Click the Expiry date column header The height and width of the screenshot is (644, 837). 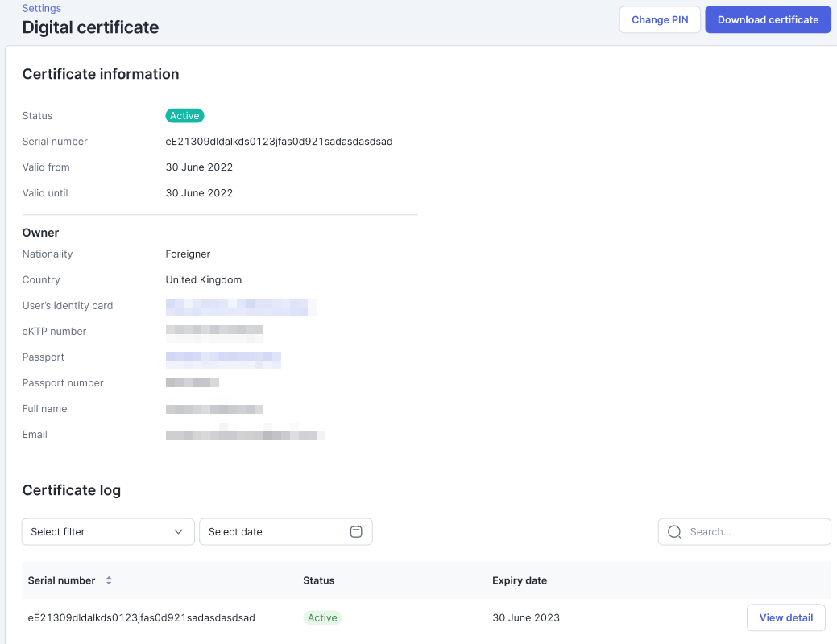pos(520,580)
